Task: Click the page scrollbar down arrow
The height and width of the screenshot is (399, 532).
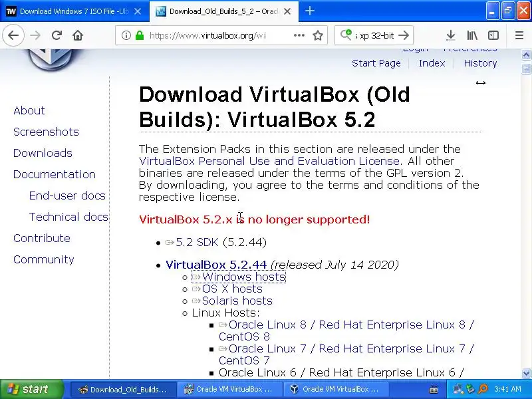Action: pyautogui.click(x=526, y=373)
